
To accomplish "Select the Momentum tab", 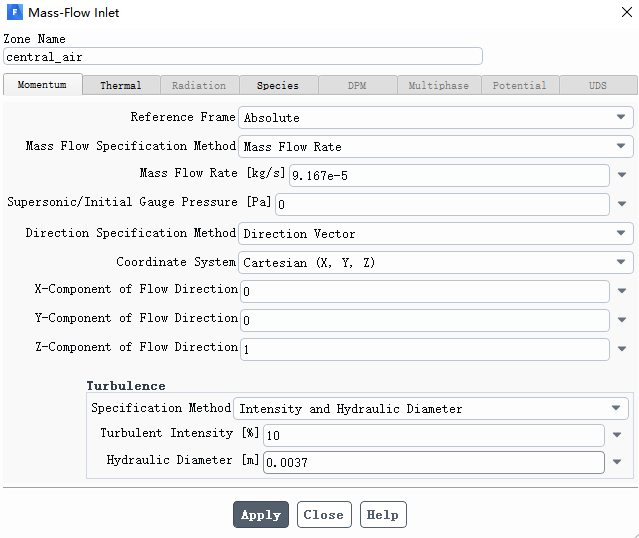I will 42,85.
